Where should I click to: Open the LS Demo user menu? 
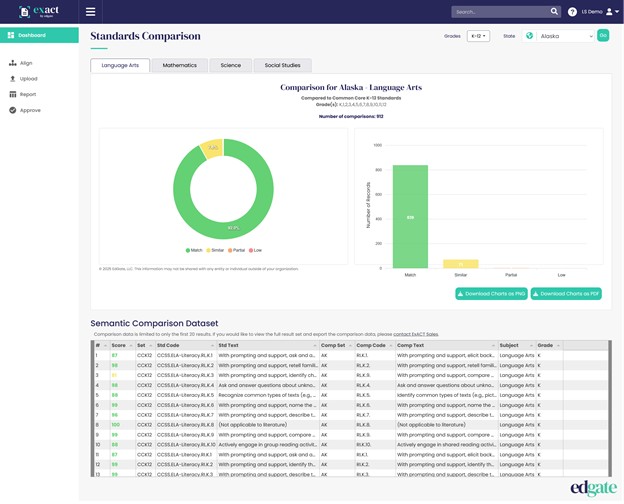click(599, 12)
